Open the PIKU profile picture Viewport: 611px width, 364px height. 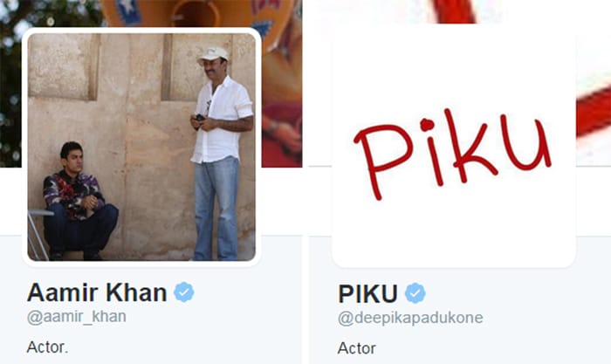coord(454,145)
